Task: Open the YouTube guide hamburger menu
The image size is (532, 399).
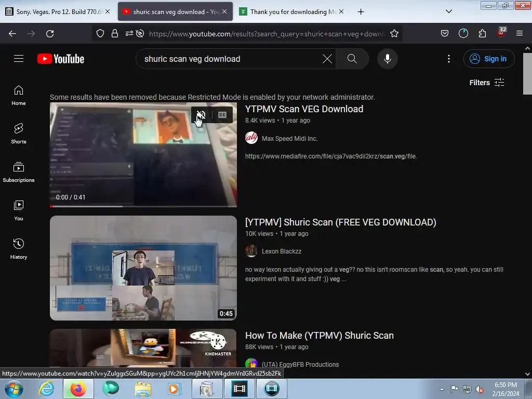Action: (19, 59)
